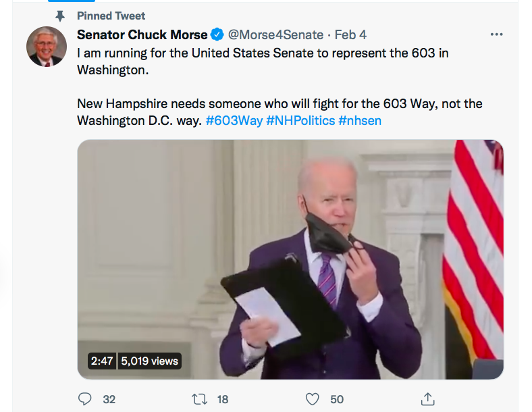Viewport: 532px width, 412px height.
Task: Click the 50 likes count
Action: pyautogui.click(x=336, y=400)
